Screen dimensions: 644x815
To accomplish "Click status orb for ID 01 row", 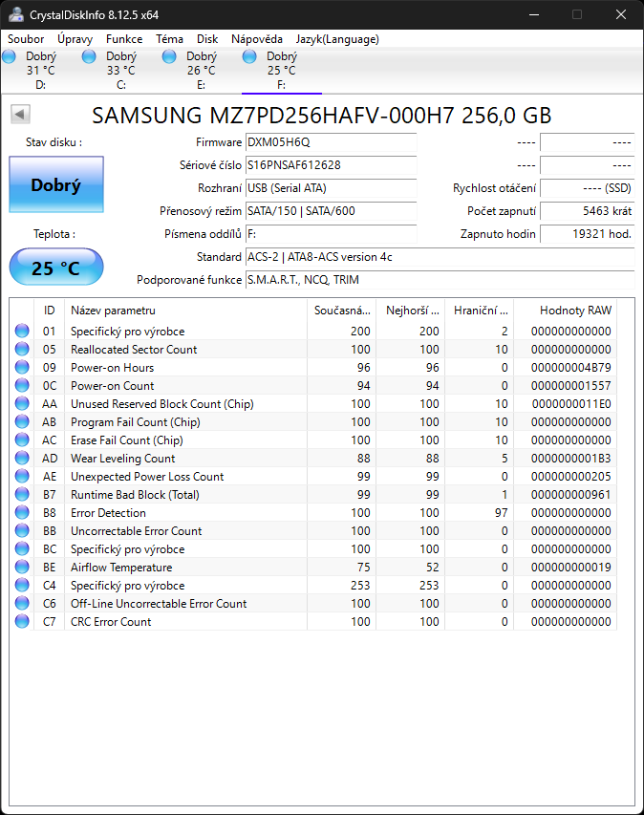I will [22, 331].
